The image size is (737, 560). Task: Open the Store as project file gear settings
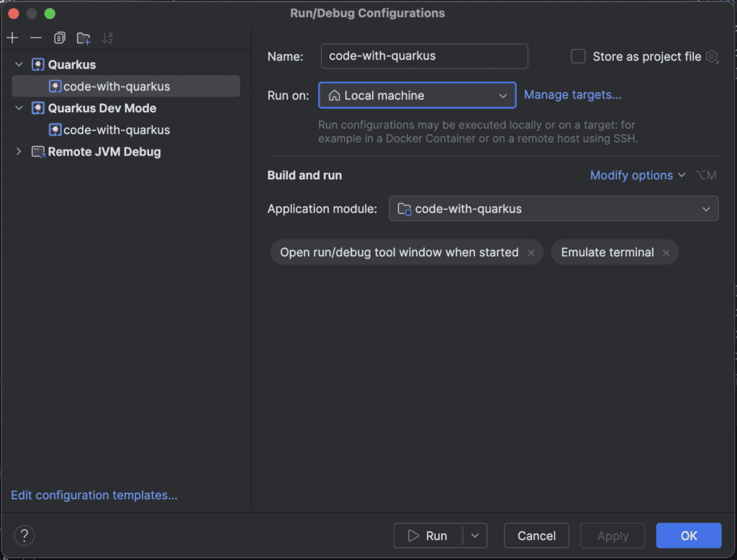tap(712, 56)
